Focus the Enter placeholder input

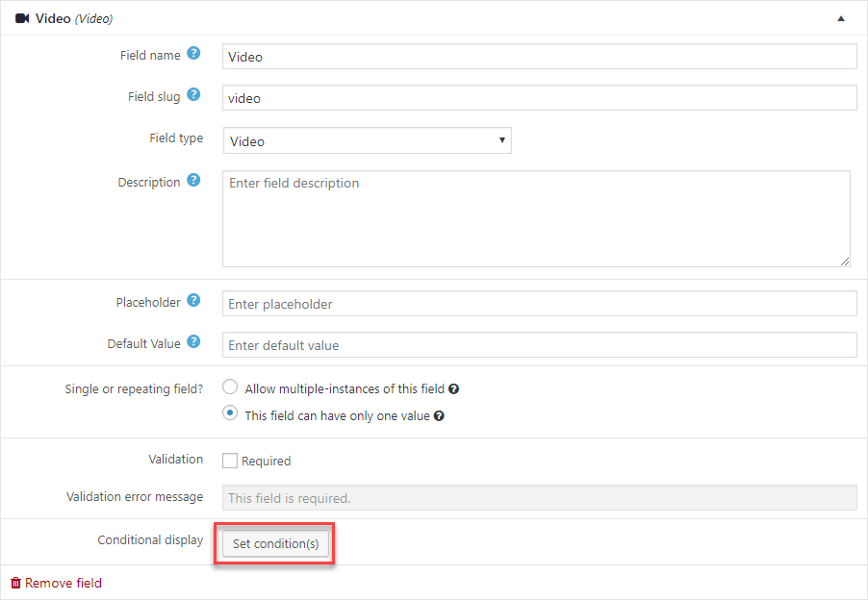[x=540, y=304]
